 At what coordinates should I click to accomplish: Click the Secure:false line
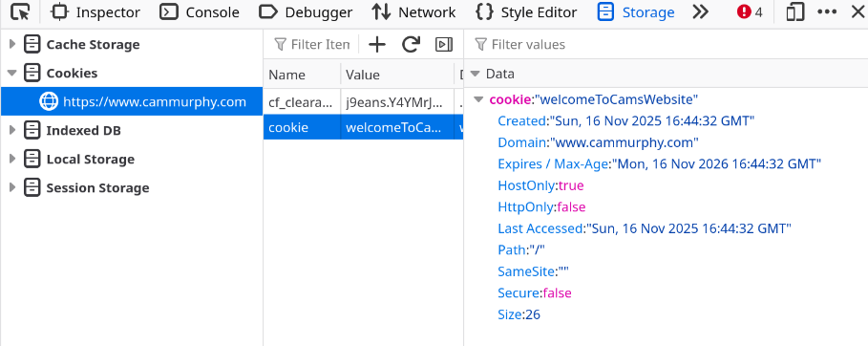tap(535, 293)
